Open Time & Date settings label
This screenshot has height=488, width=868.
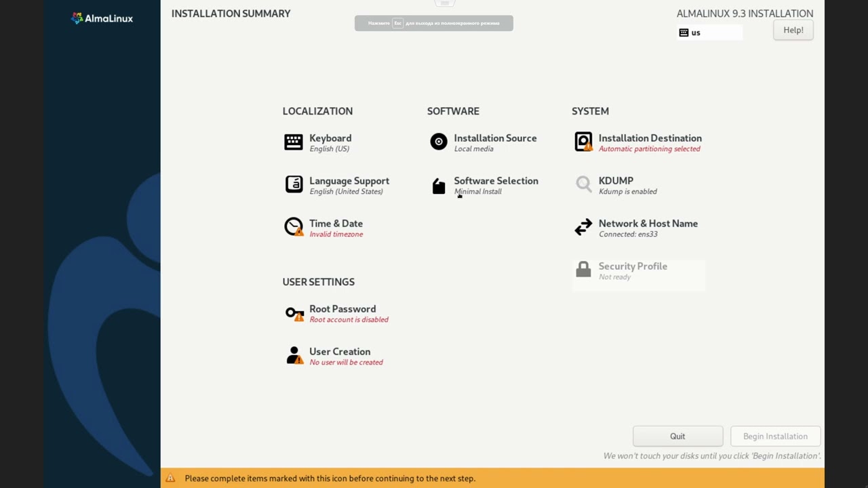(336, 224)
